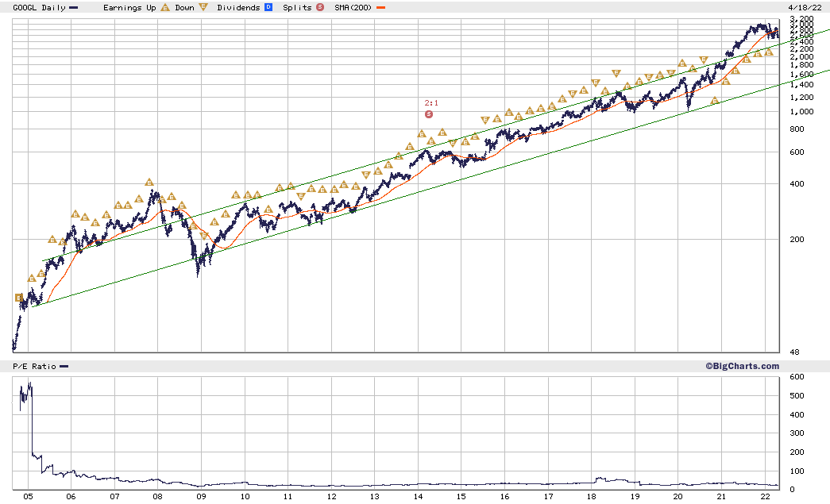Screen dimensions: 830x504
Task: Click the 05 year label on time axis
Action: pos(28,497)
